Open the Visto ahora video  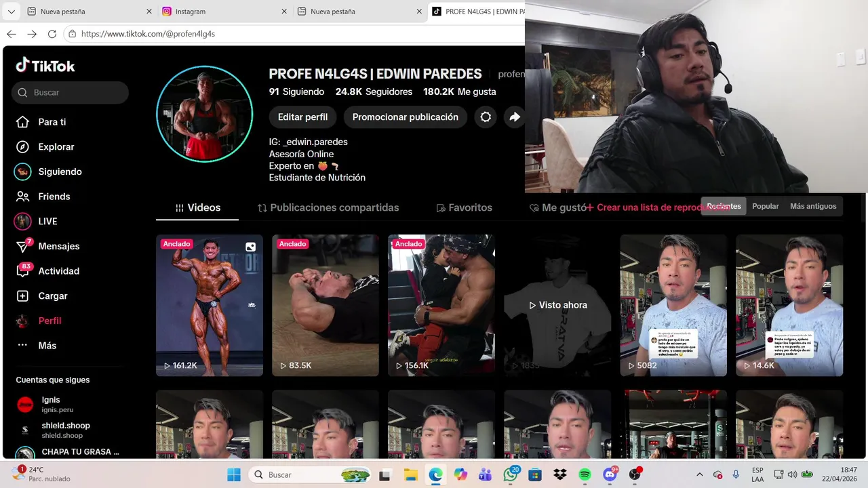coord(557,305)
